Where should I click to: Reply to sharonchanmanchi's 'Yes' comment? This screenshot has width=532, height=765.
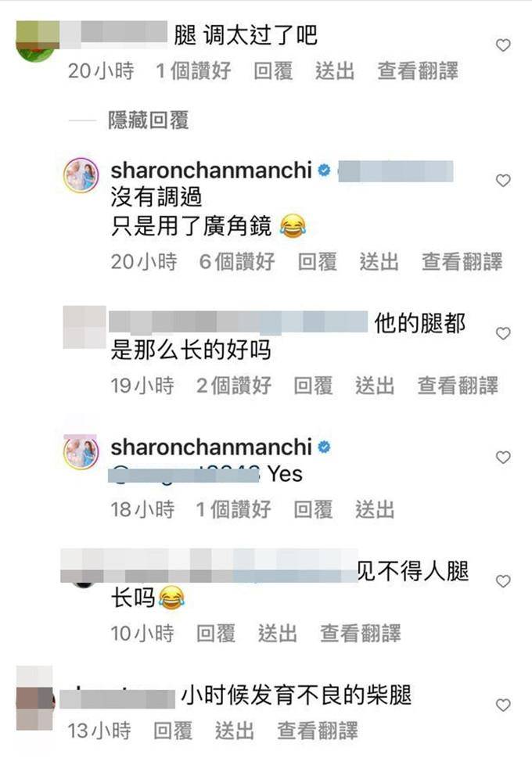click(x=314, y=509)
